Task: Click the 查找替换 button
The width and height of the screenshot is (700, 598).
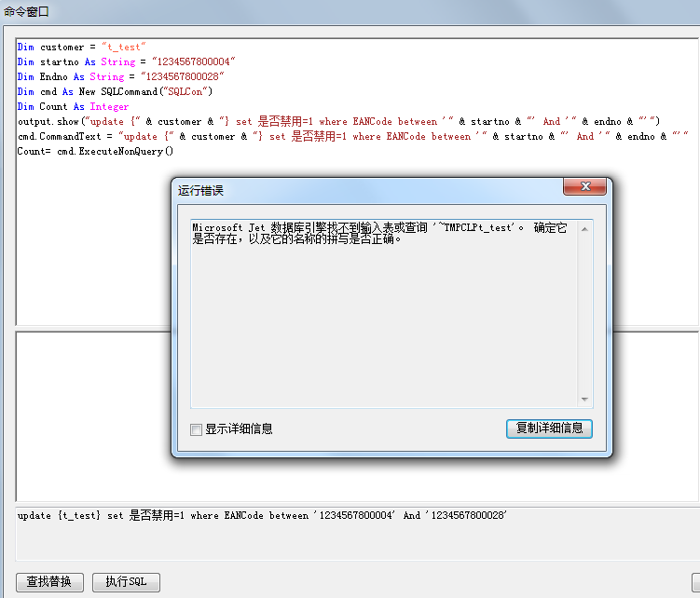Action: click(x=49, y=582)
